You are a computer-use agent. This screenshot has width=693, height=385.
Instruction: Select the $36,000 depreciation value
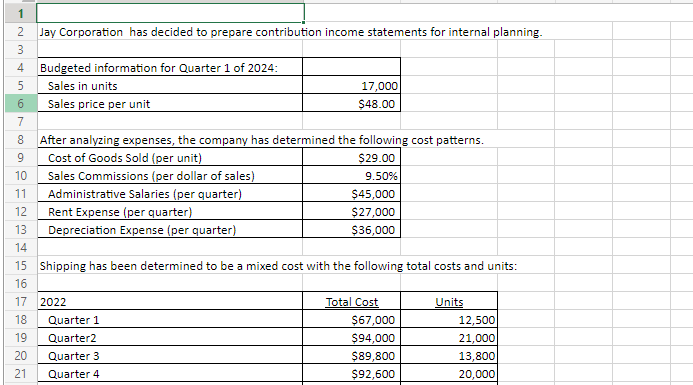pyautogui.click(x=351, y=230)
